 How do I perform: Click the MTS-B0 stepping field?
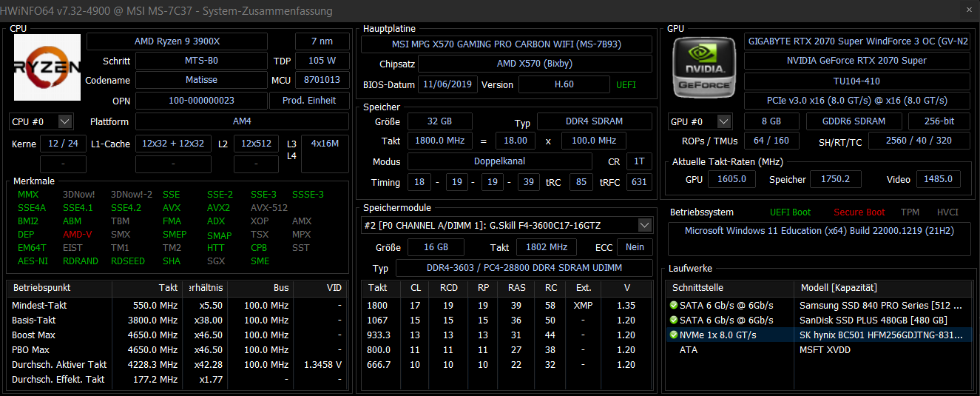click(x=201, y=61)
